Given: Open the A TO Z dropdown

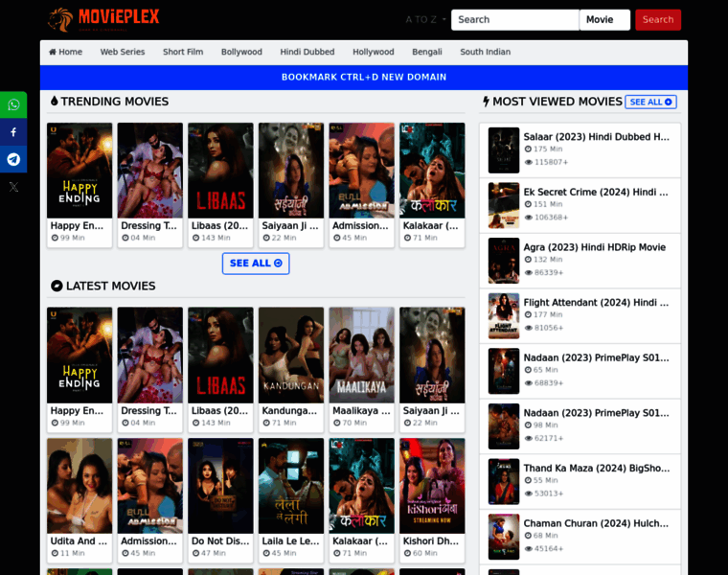Looking at the screenshot, I should click(x=425, y=19).
